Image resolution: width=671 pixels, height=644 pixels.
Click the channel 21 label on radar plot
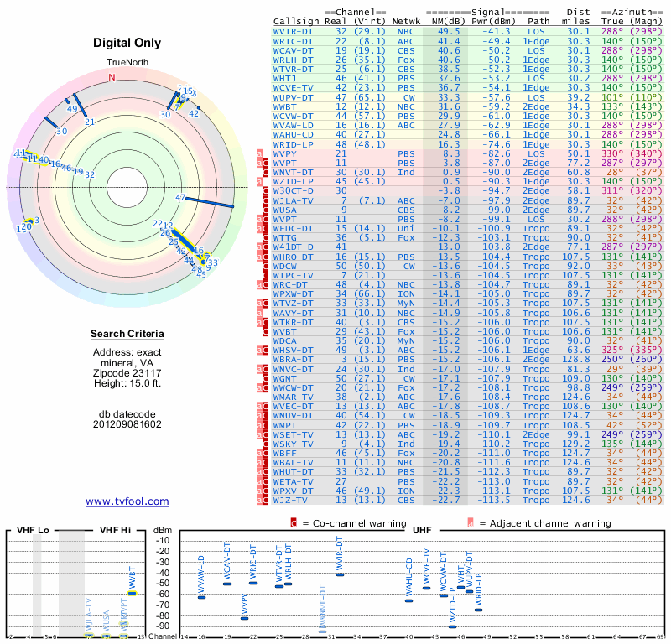90,122
